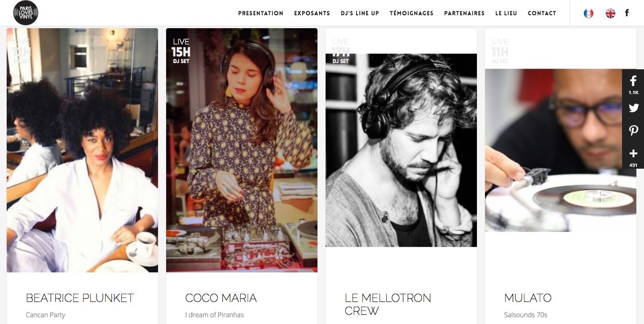This screenshot has width=644, height=324.
Task: Click the Paris Loves Vinyl logo
Action: pyautogui.click(x=26, y=13)
